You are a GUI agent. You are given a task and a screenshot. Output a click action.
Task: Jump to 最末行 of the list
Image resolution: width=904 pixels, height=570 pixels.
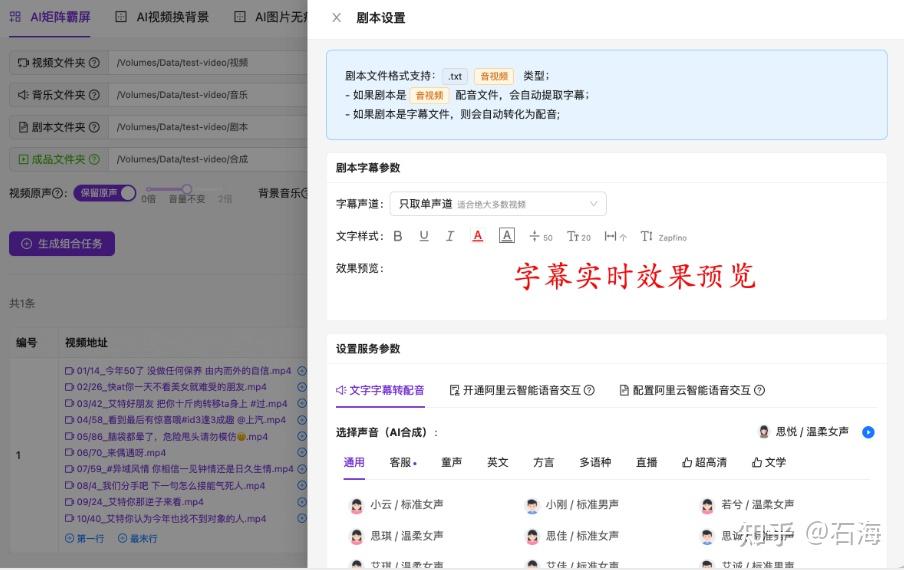(x=137, y=538)
